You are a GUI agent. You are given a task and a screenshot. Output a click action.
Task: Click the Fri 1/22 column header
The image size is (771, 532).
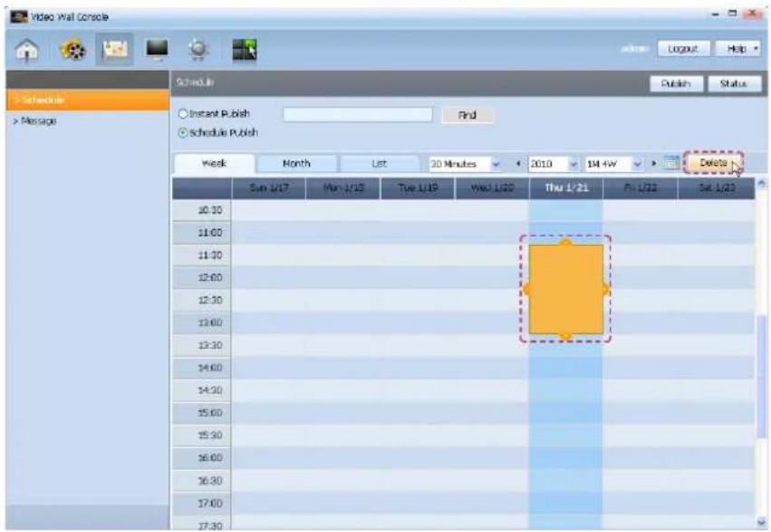641,189
